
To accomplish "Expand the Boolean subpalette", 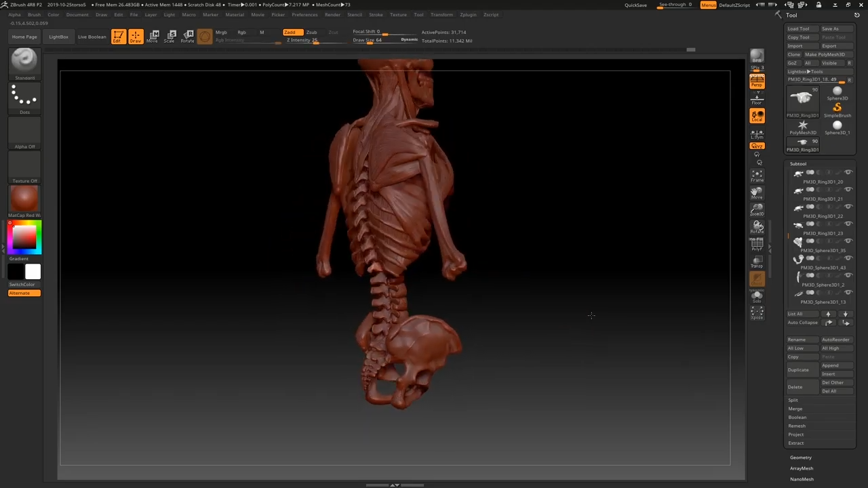I will pyautogui.click(x=797, y=418).
